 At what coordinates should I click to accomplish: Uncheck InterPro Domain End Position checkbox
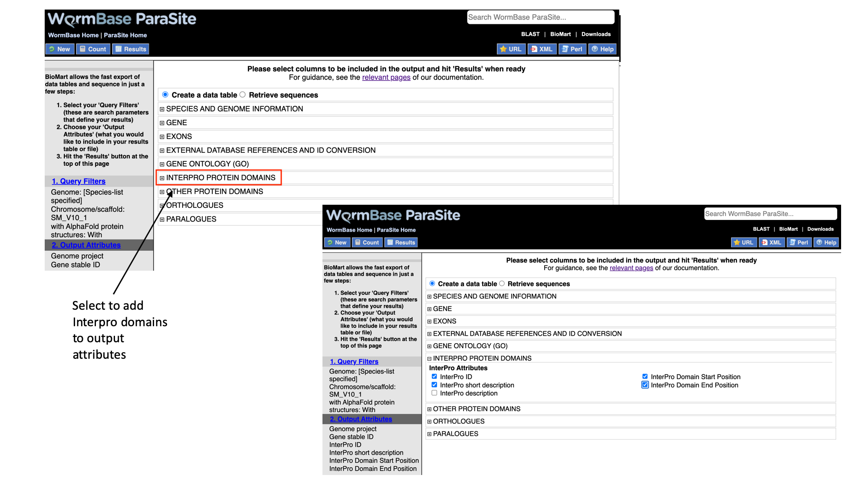pyautogui.click(x=645, y=385)
